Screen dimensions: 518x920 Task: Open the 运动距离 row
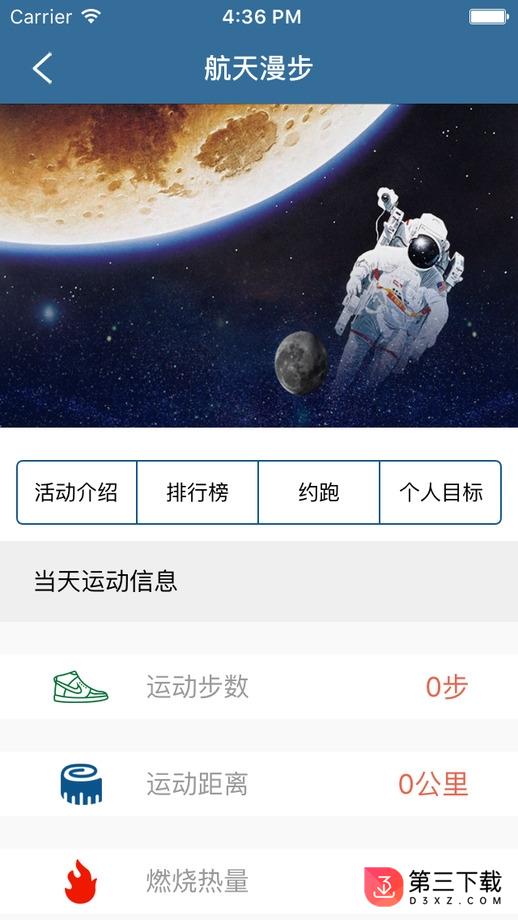259,784
